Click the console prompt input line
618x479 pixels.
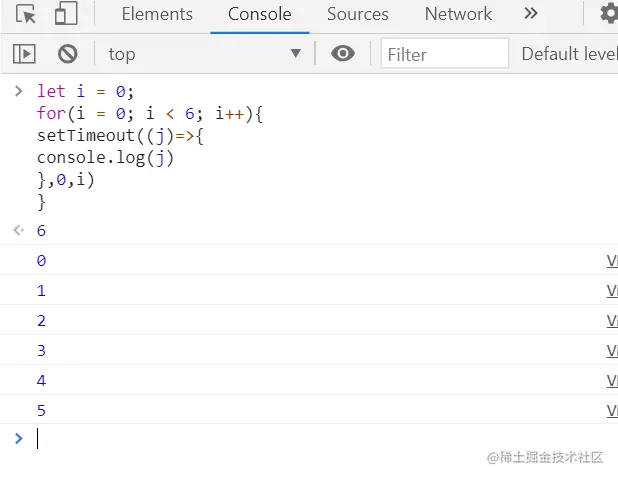[x=300, y=438]
